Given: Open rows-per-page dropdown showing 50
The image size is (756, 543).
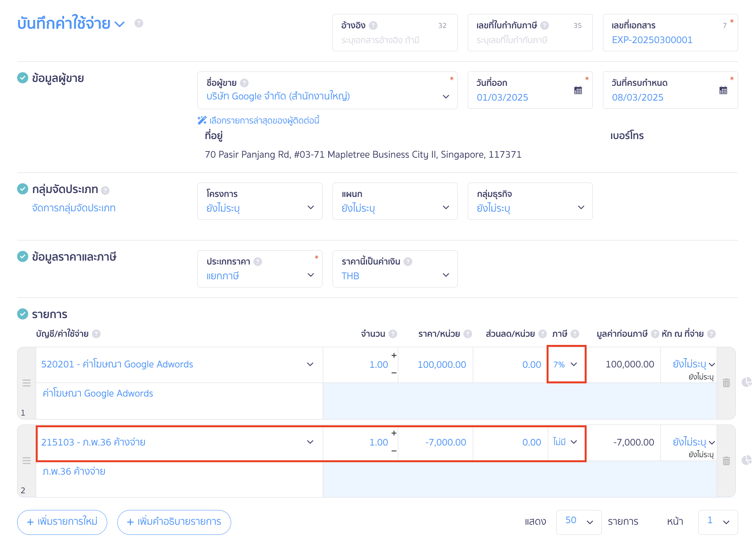Looking at the screenshot, I should tap(579, 522).
